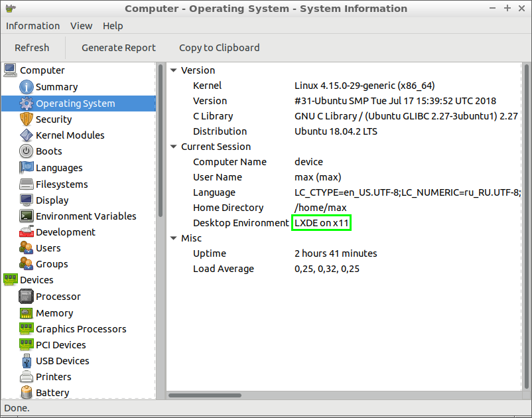Open the Security tree item label
The width and height of the screenshot is (532, 418).
coord(54,119)
